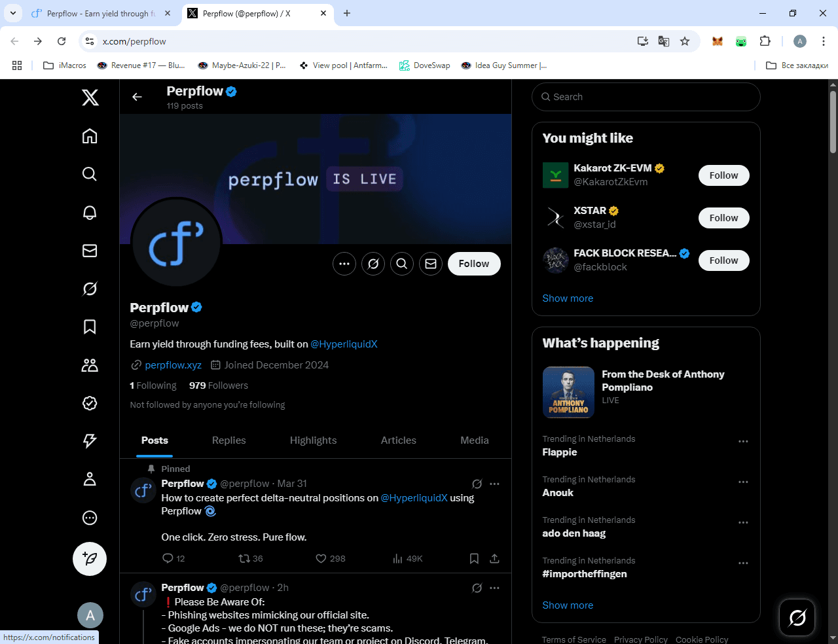Open the perpflow.xyz website link
Viewport: 838px width, 644px height.
pyautogui.click(x=173, y=365)
